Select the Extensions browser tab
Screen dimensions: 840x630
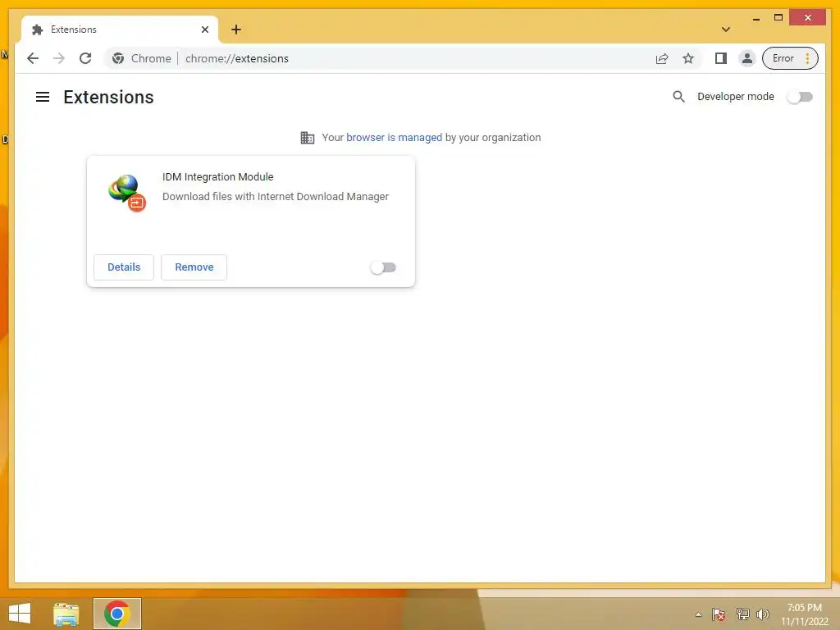pyautogui.click(x=120, y=30)
